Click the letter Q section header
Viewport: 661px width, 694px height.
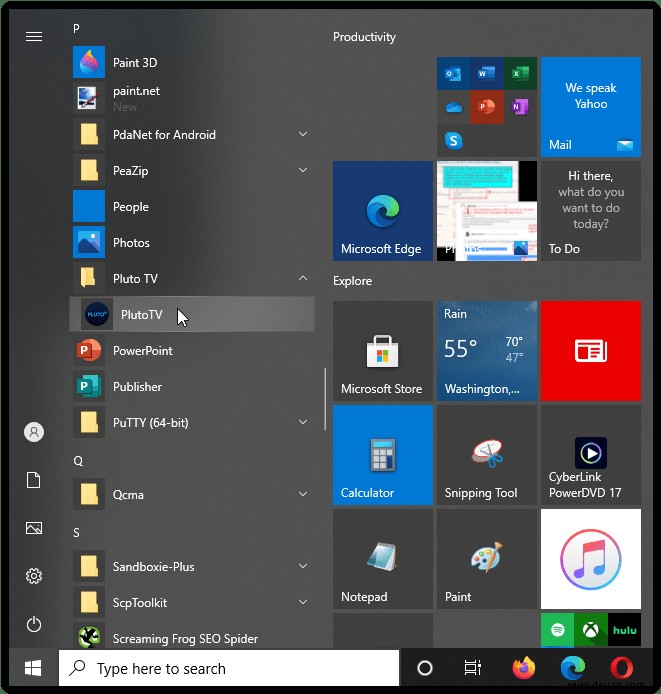coord(78,461)
